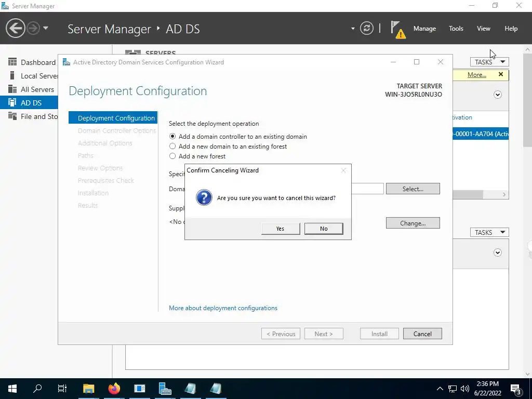Open Task View from taskbar
532x399 pixels.
[x=62, y=389]
